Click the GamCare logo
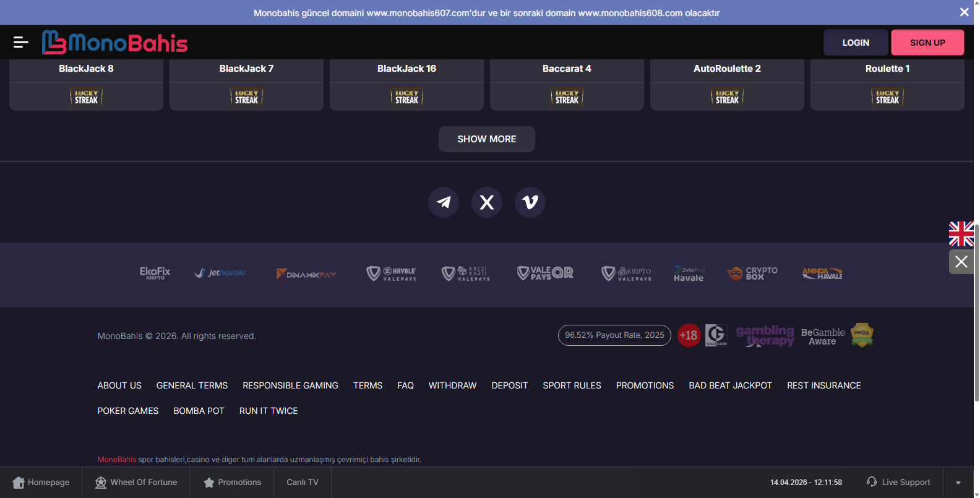 pos(716,335)
